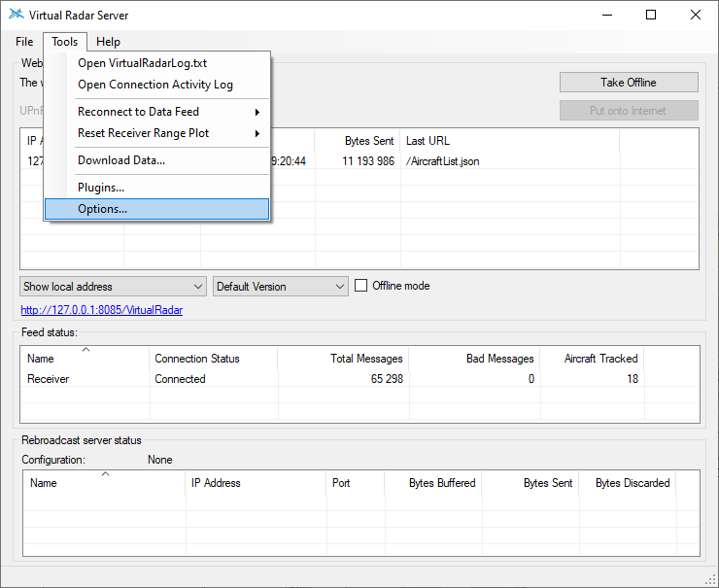The width and height of the screenshot is (719, 588).
Task: Open the File menu
Action: pos(24,42)
